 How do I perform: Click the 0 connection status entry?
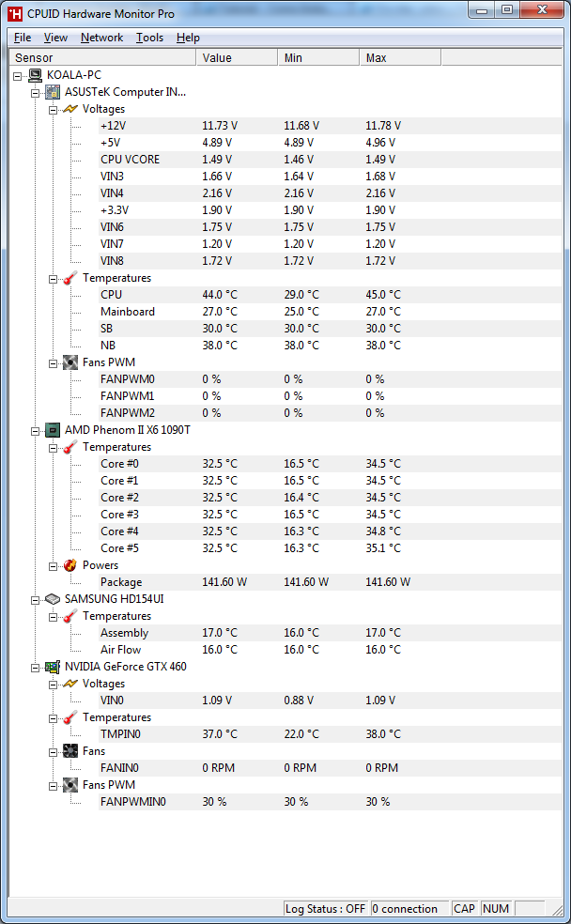pos(409,909)
